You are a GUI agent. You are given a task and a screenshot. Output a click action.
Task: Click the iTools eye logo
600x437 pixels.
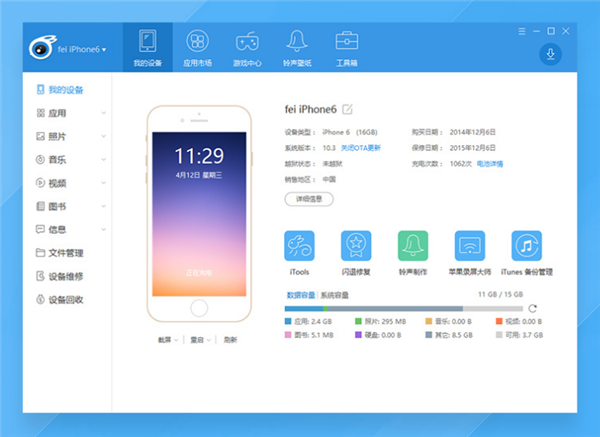pos(42,47)
